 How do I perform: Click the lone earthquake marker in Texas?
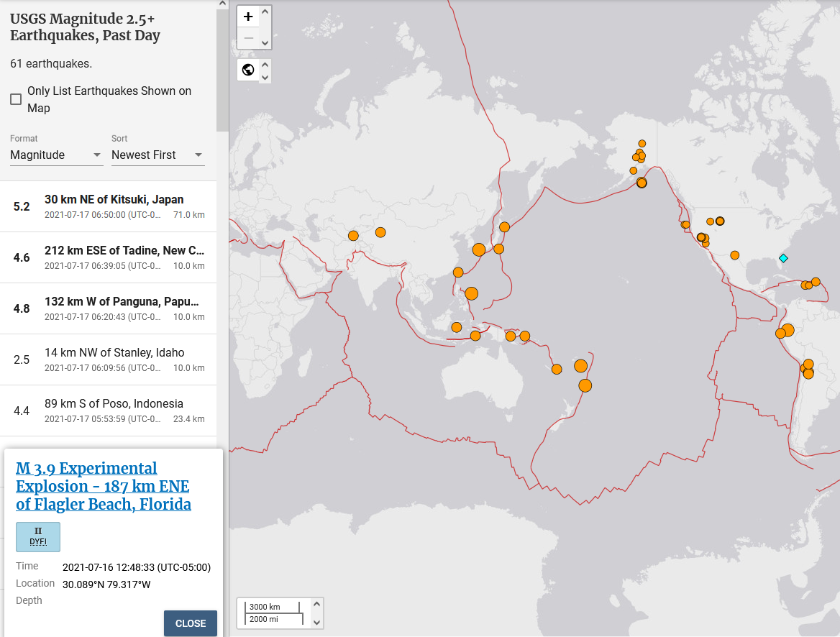pyautogui.click(x=735, y=255)
